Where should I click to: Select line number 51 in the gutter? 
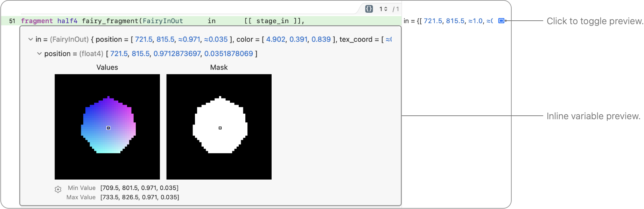pyautogui.click(x=12, y=21)
